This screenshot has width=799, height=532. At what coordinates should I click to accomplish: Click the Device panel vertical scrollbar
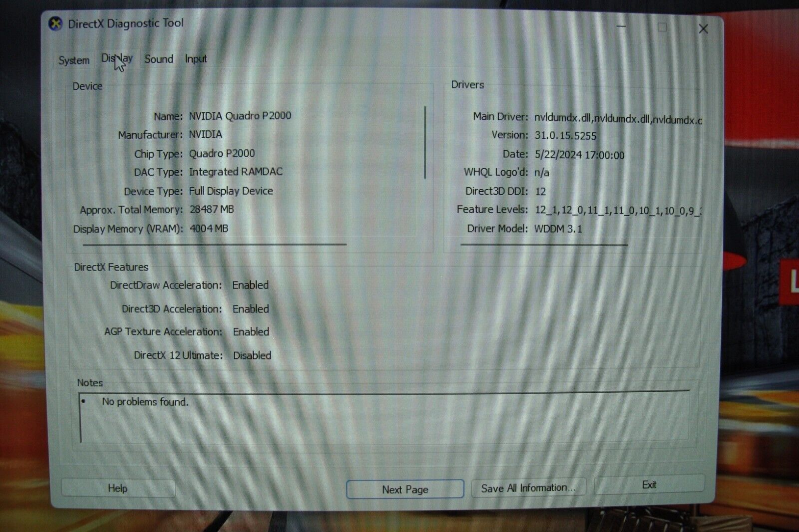tap(425, 143)
